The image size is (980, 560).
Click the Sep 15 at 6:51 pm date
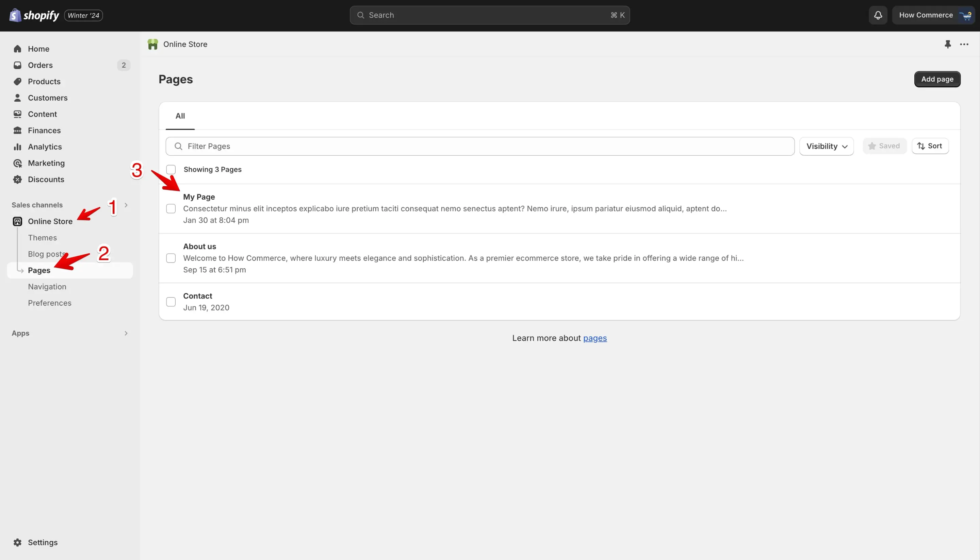tap(214, 270)
